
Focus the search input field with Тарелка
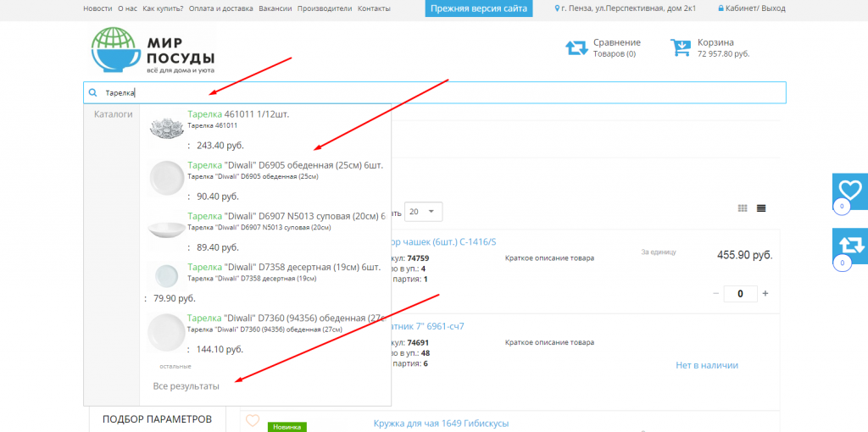(x=441, y=93)
